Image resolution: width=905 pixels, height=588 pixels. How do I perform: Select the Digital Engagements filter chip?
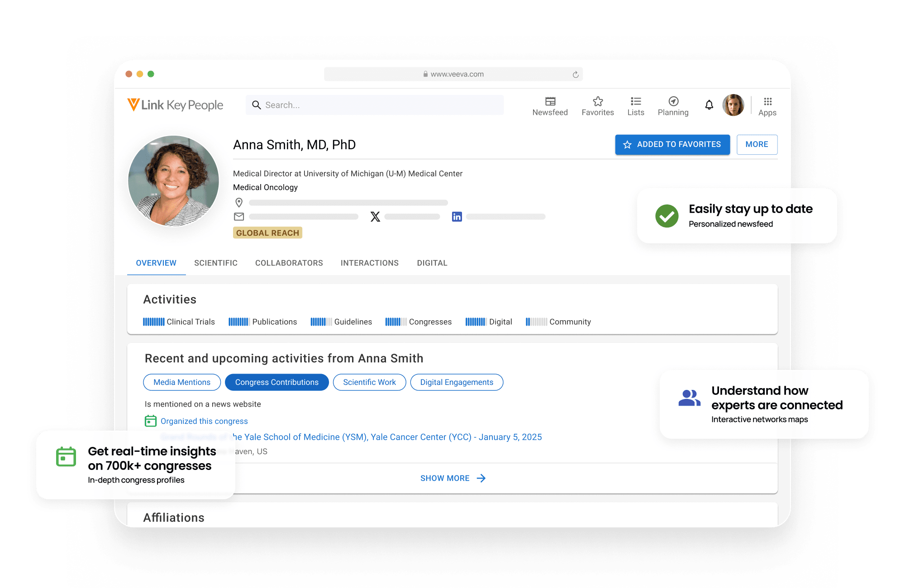tap(456, 382)
